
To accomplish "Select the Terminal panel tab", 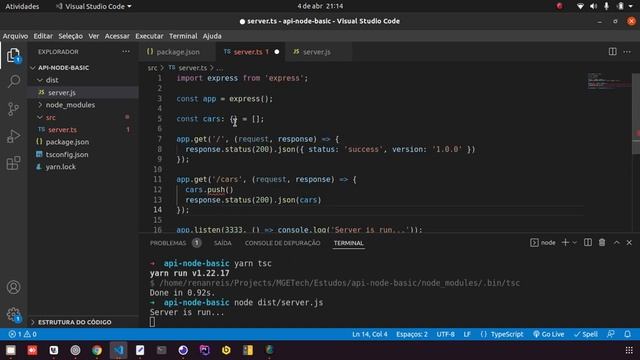I will click(348, 243).
